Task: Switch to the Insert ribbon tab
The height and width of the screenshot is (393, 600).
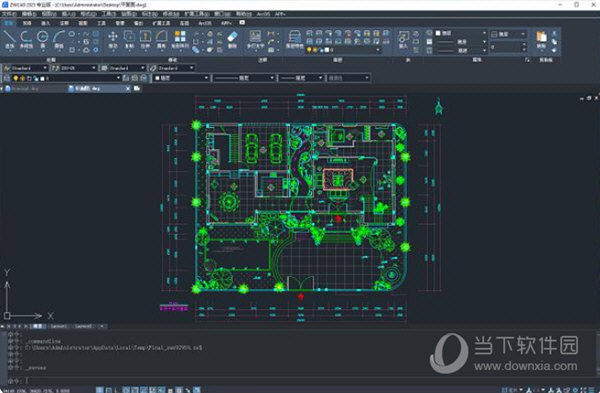Action: [46, 23]
